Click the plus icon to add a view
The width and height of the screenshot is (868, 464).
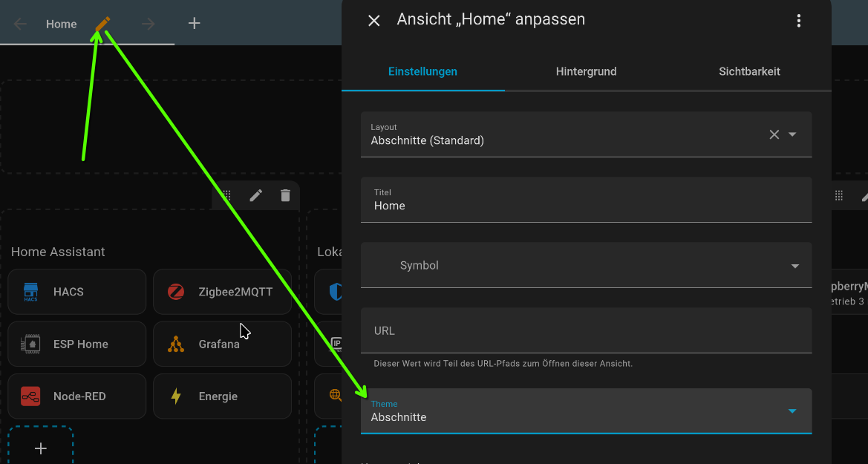click(x=194, y=24)
